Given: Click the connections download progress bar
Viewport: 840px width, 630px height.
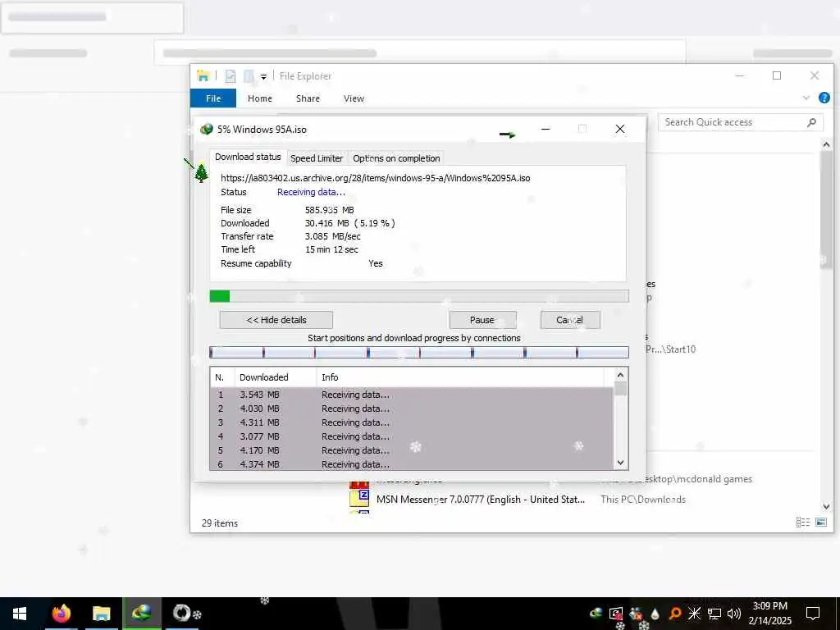Looking at the screenshot, I should point(419,352).
